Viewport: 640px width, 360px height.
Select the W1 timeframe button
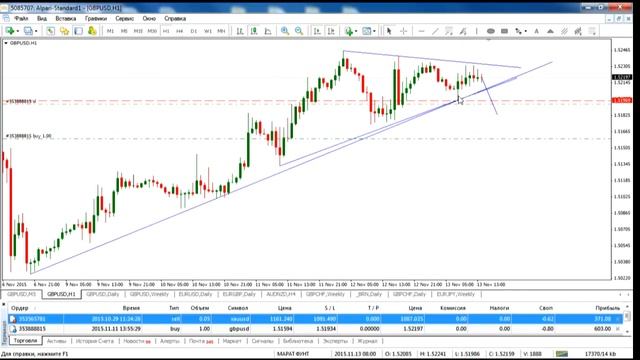207,31
